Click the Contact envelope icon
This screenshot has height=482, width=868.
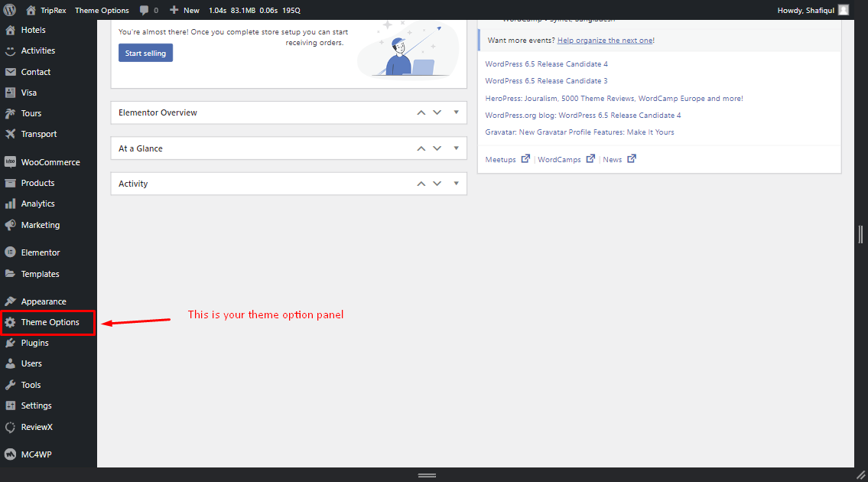10,72
